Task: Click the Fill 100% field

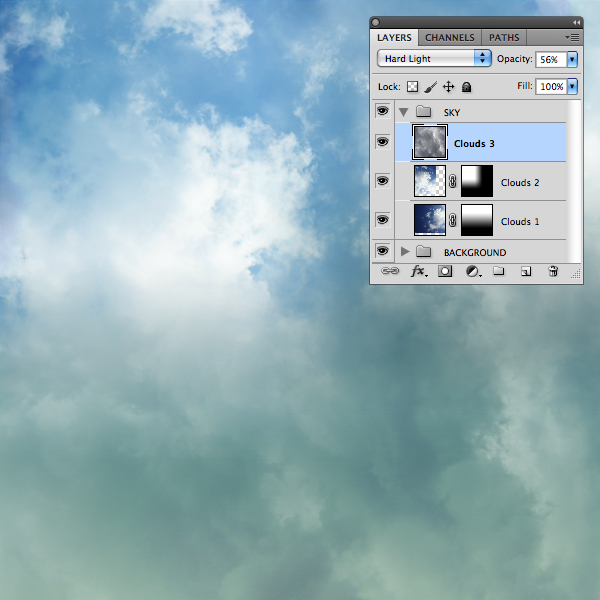Action: [x=551, y=86]
